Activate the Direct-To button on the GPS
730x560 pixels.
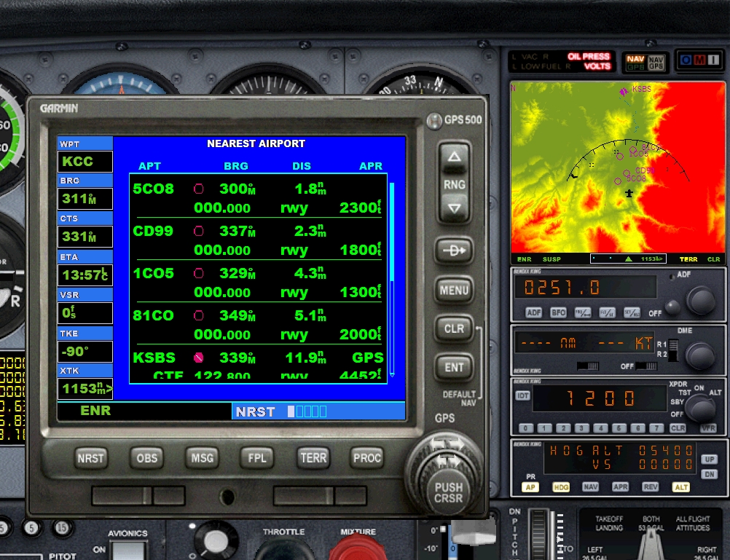[x=454, y=251]
